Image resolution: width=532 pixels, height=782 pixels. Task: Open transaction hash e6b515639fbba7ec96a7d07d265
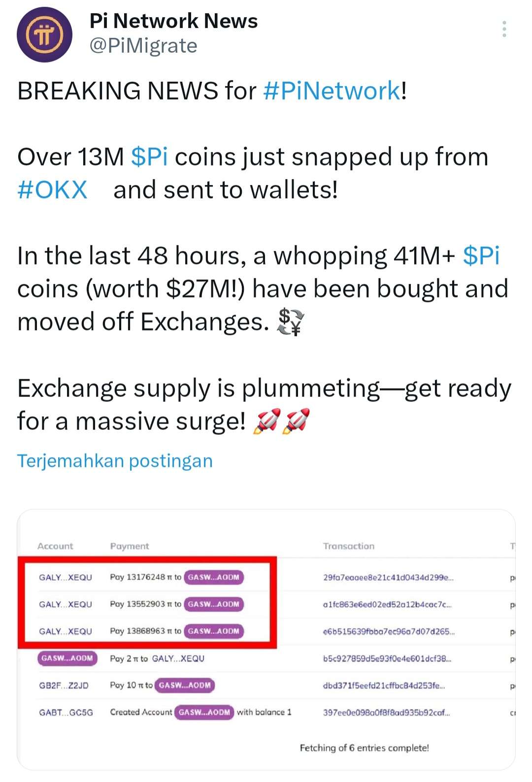pos(389,631)
